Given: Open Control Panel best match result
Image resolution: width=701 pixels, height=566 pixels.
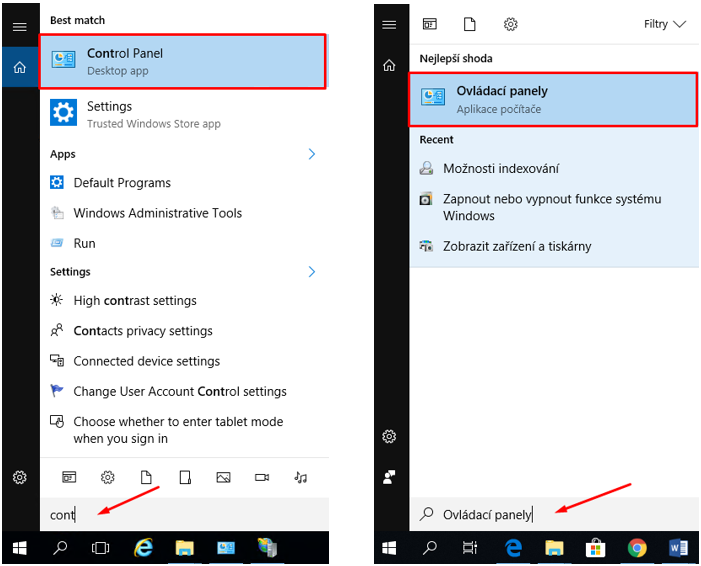Looking at the screenshot, I should tap(183, 61).
